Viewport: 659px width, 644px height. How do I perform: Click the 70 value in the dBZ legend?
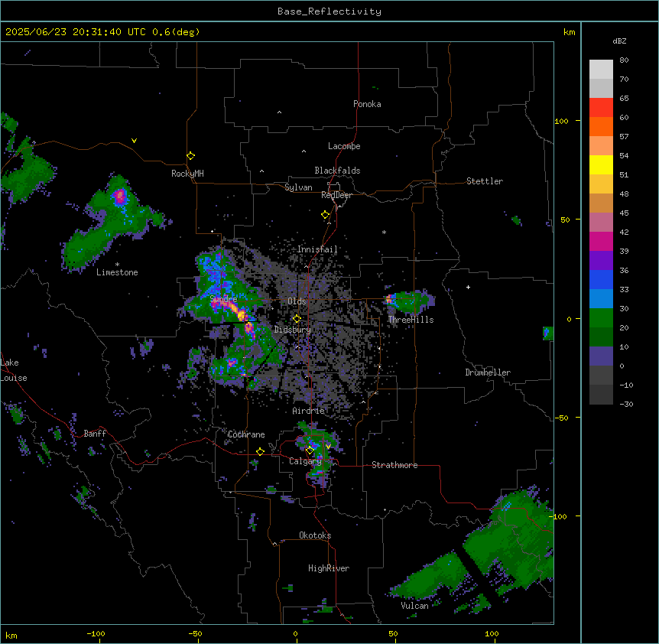(x=624, y=79)
